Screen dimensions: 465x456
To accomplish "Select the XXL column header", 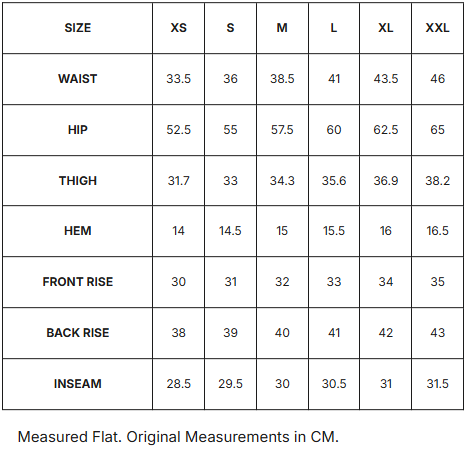I will tap(437, 28).
